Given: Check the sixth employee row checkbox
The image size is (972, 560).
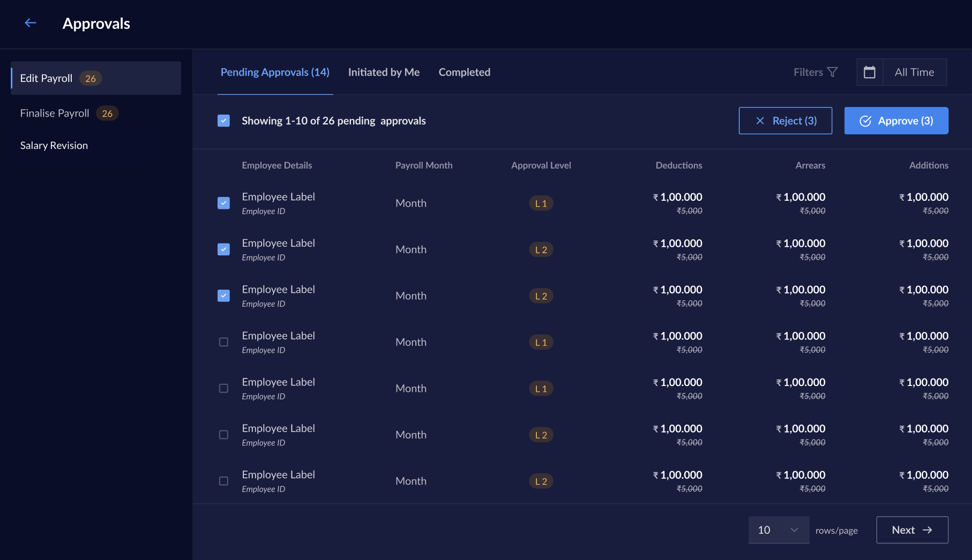Looking at the screenshot, I should click(223, 435).
